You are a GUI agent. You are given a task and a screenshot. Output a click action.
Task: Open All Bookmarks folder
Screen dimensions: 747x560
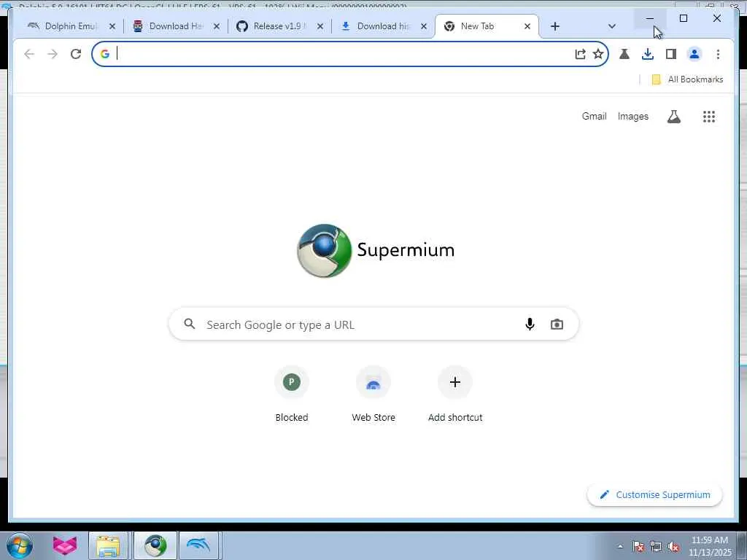(687, 79)
